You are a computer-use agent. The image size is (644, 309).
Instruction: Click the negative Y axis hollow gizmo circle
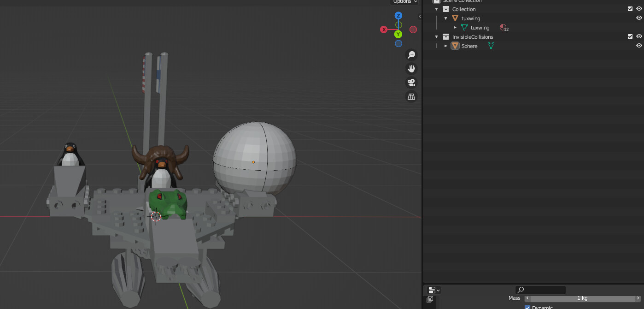398,25
